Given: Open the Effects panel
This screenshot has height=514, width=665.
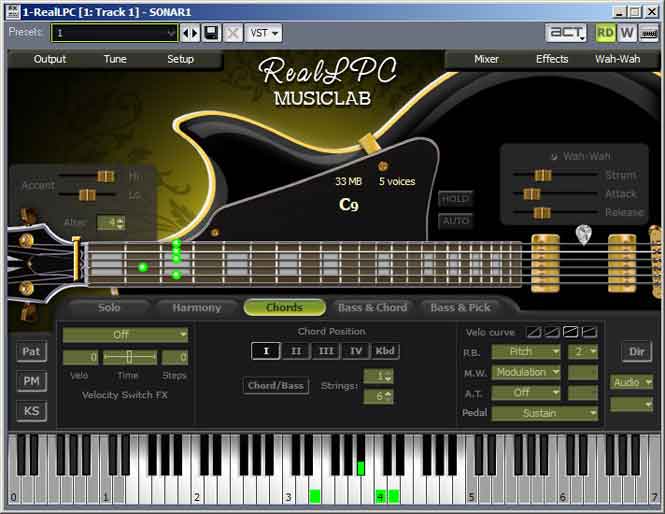Looking at the screenshot, I should [552, 59].
